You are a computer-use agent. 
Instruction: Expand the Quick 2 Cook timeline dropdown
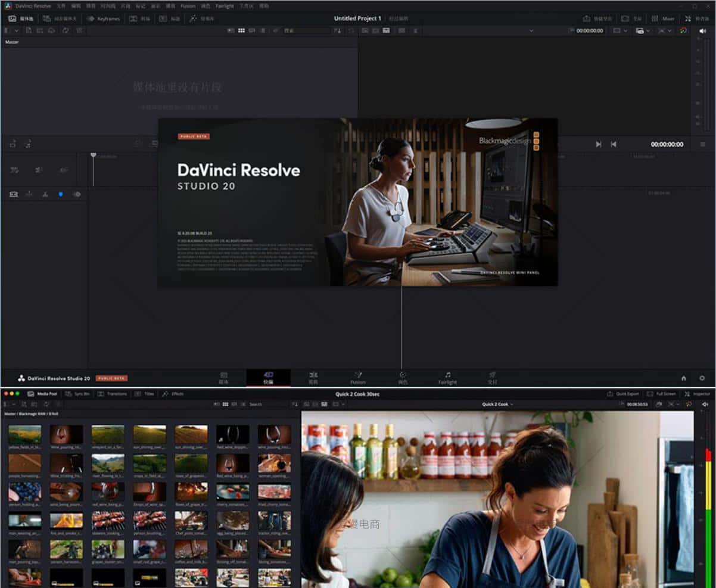[x=497, y=404]
